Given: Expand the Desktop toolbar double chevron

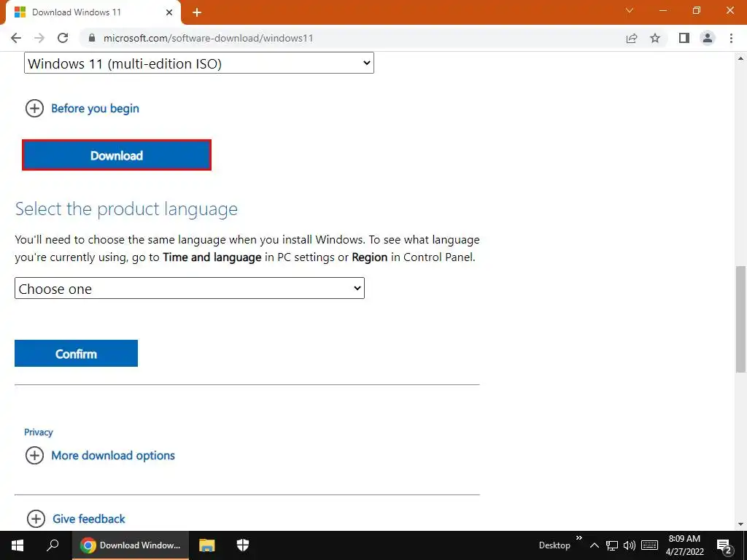Looking at the screenshot, I should pos(578,538).
